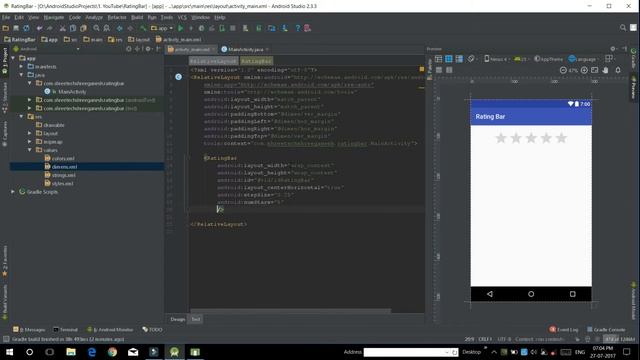Click the Project panel settings gear icon
The image size is (640, 360).
coord(148,49)
